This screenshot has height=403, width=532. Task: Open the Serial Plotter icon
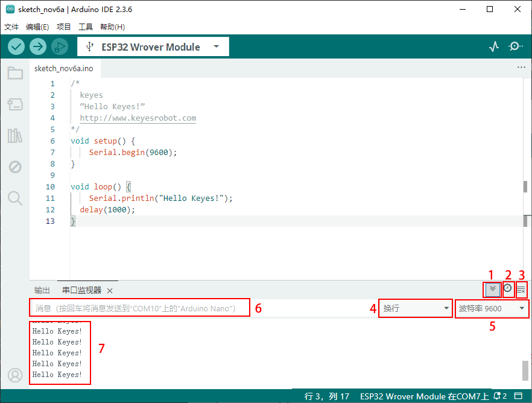point(494,46)
